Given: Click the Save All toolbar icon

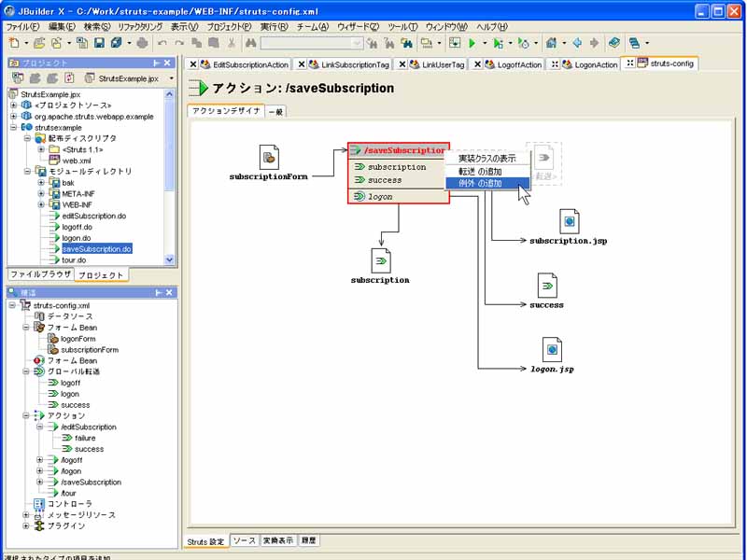Looking at the screenshot, I should 116,43.
